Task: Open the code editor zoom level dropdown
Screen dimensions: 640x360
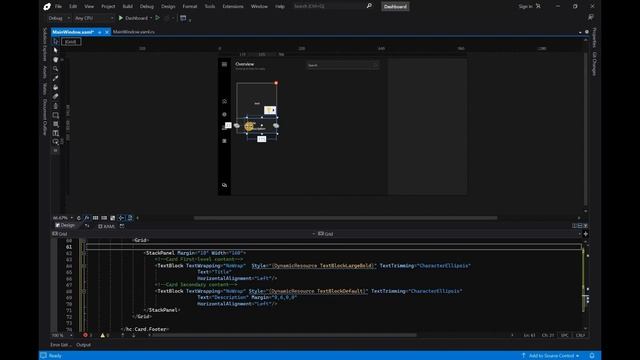Action: 62,336
